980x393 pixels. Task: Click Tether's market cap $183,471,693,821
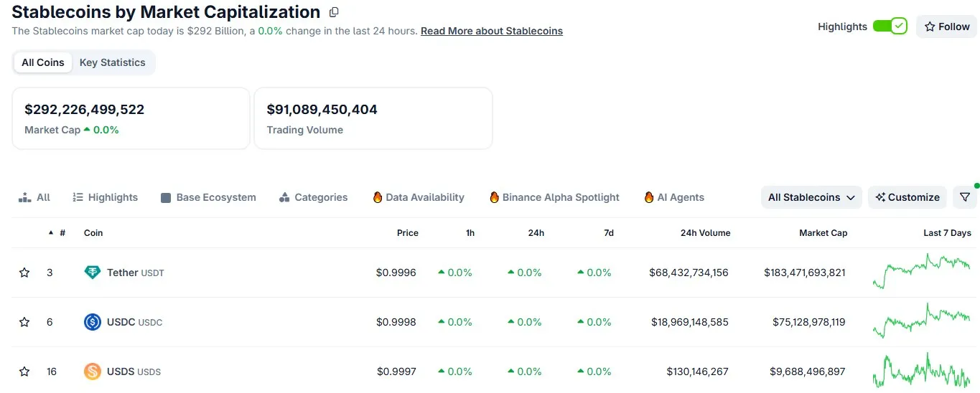pos(804,273)
